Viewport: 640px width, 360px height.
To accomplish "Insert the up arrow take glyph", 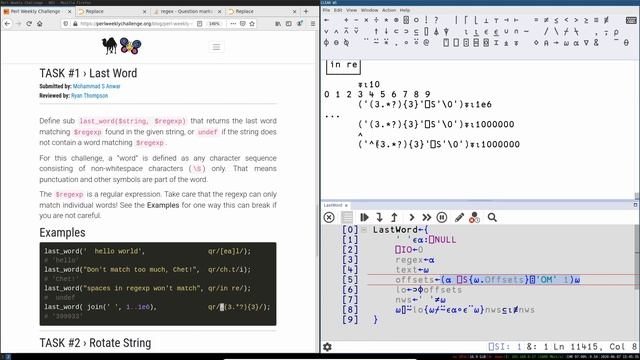I will 376,31.
